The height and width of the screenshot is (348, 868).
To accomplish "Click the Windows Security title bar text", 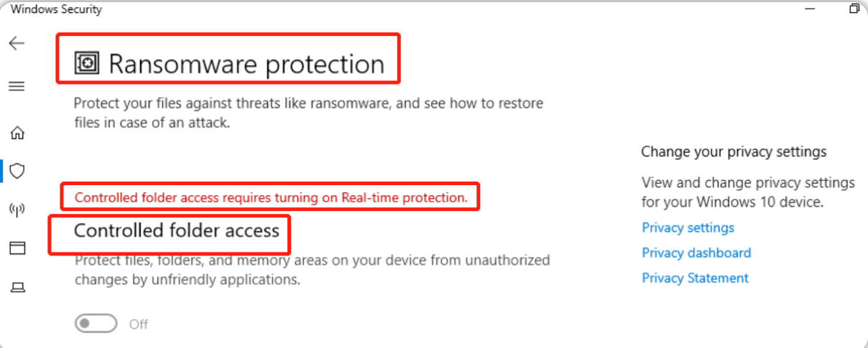I will pos(56,9).
